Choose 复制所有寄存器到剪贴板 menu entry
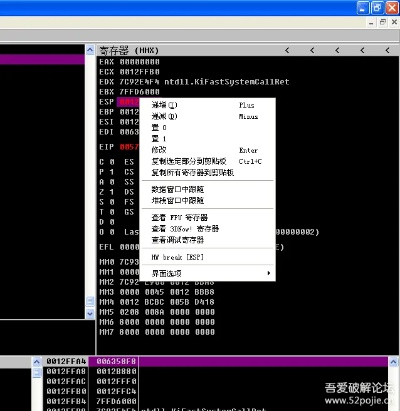This screenshot has height=411, width=400. point(207,173)
